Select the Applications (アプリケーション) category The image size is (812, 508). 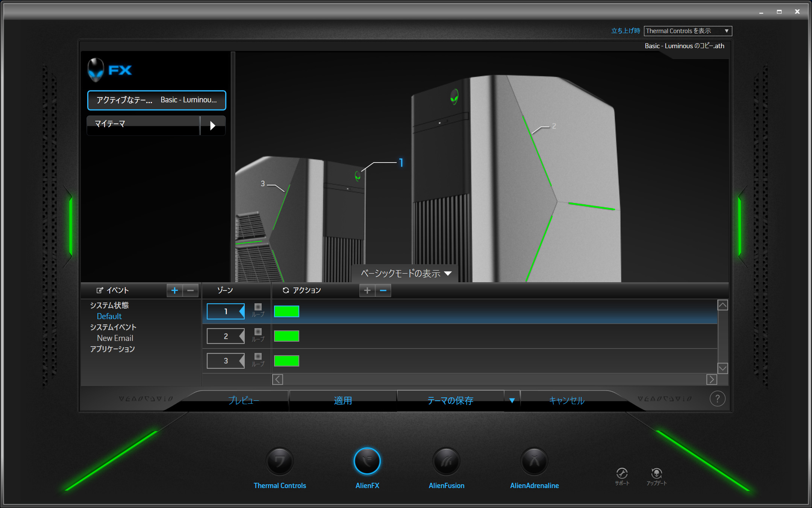[112, 349]
